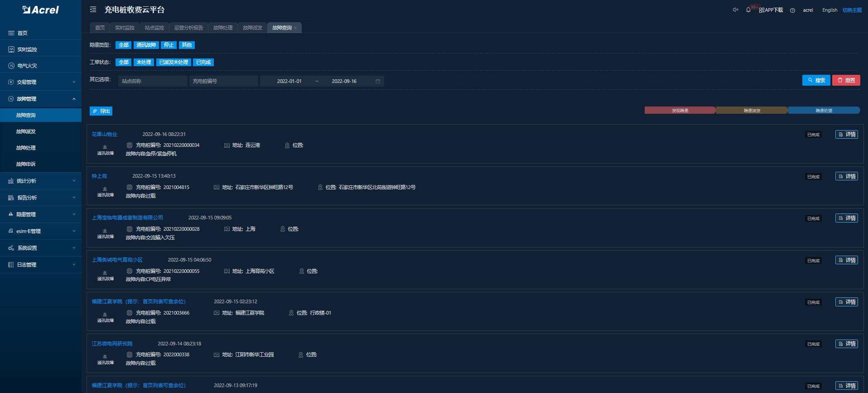868x393 pixels.
Task: Click the help question mark icon
Action: [x=792, y=10]
